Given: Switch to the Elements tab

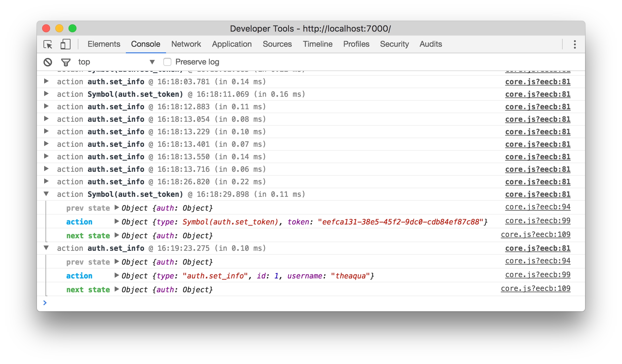Looking at the screenshot, I should [104, 44].
